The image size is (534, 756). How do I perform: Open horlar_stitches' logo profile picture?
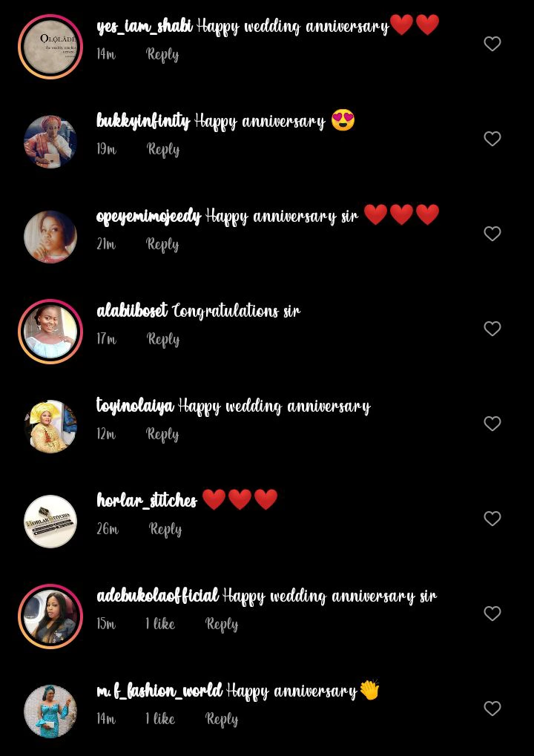[50, 522]
